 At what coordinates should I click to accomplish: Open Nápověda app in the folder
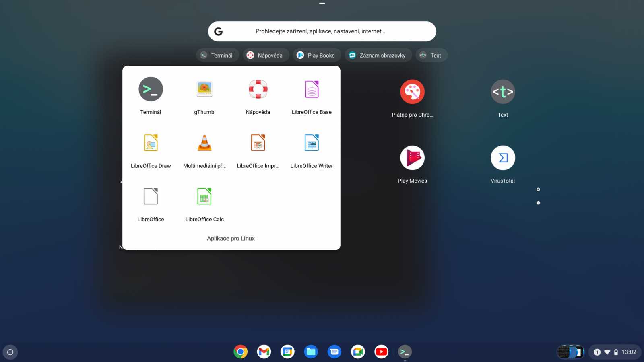click(258, 89)
